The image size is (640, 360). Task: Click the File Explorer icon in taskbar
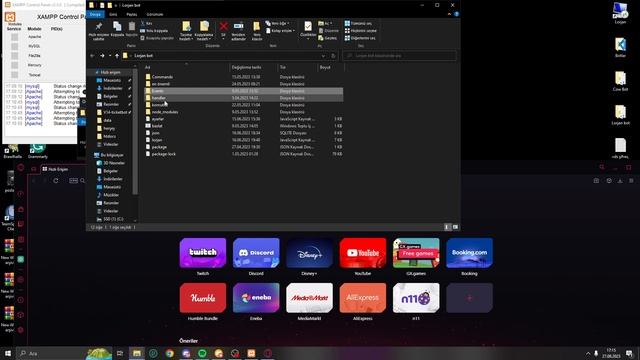137,353
